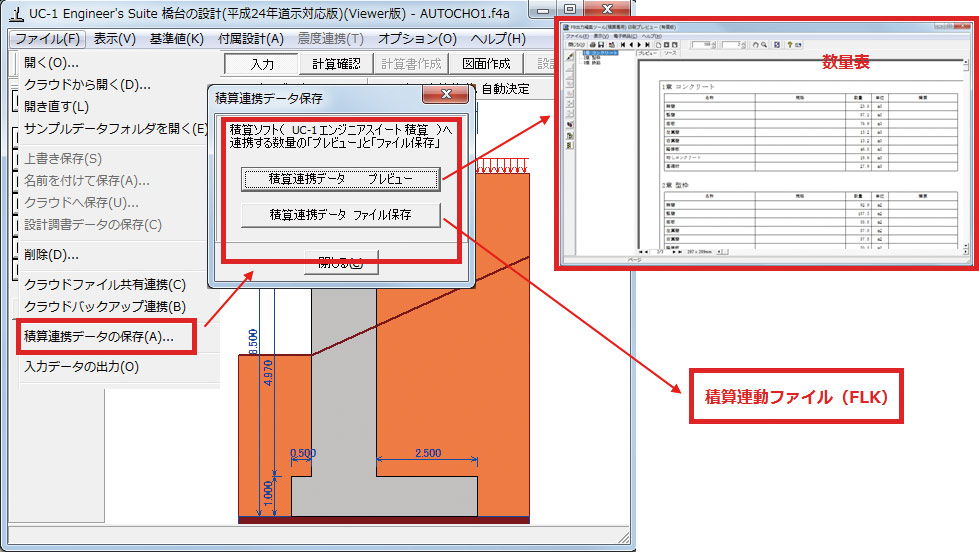The width and height of the screenshot is (979, 552).
Task: Open the 表示(V) menu
Action: [114, 39]
